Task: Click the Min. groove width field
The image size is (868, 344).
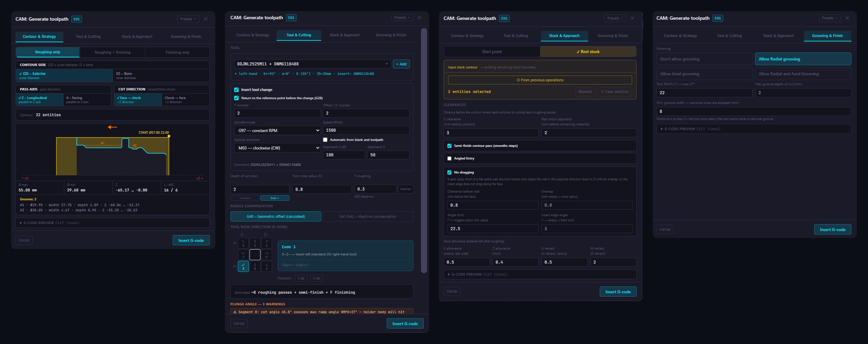Action: click(x=753, y=112)
